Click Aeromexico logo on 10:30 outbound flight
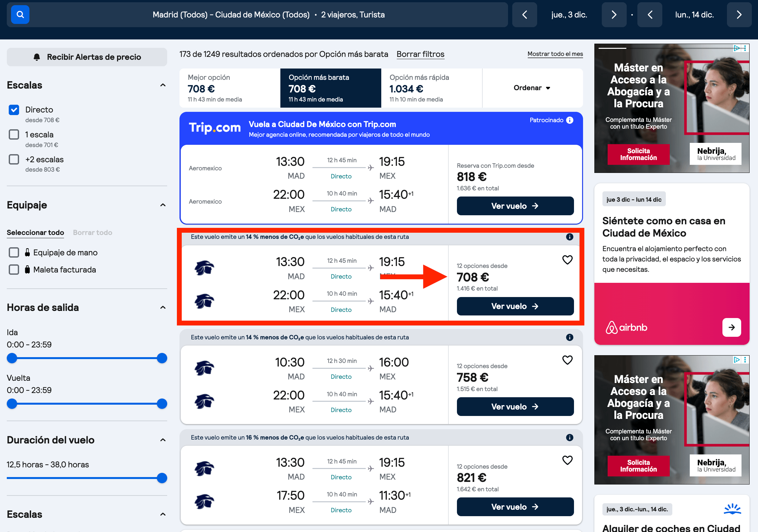 click(x=204, y=368)
